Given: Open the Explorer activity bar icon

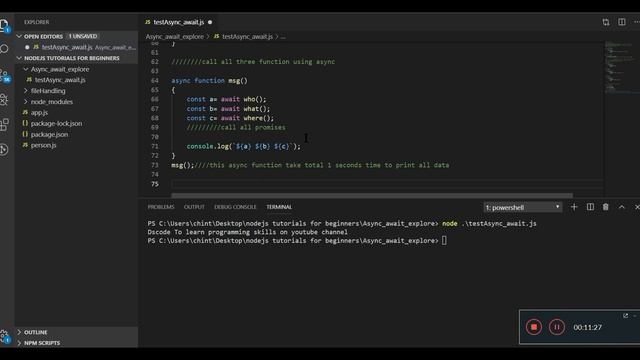Looking at the screenshot, I should [4, 25].
